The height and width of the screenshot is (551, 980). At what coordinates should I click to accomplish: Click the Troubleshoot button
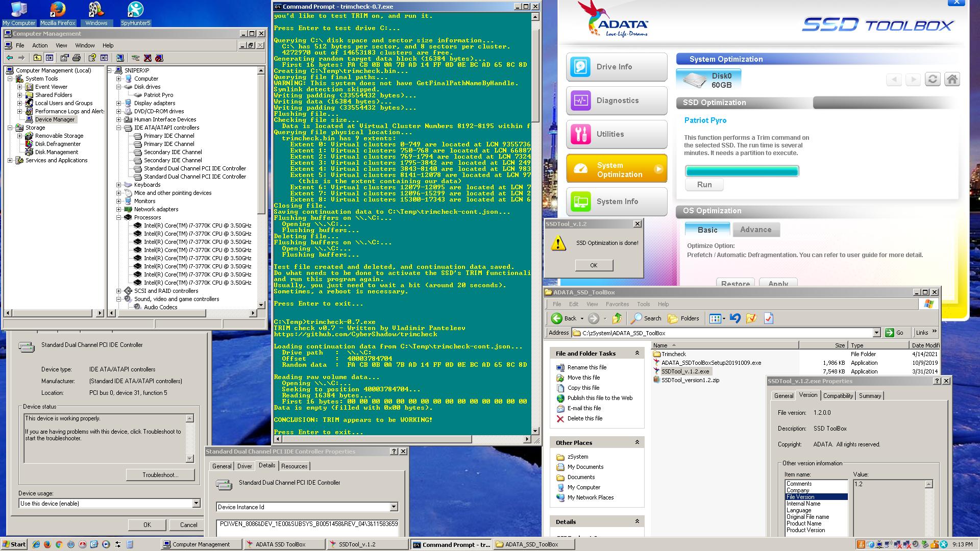click(160, 475)
